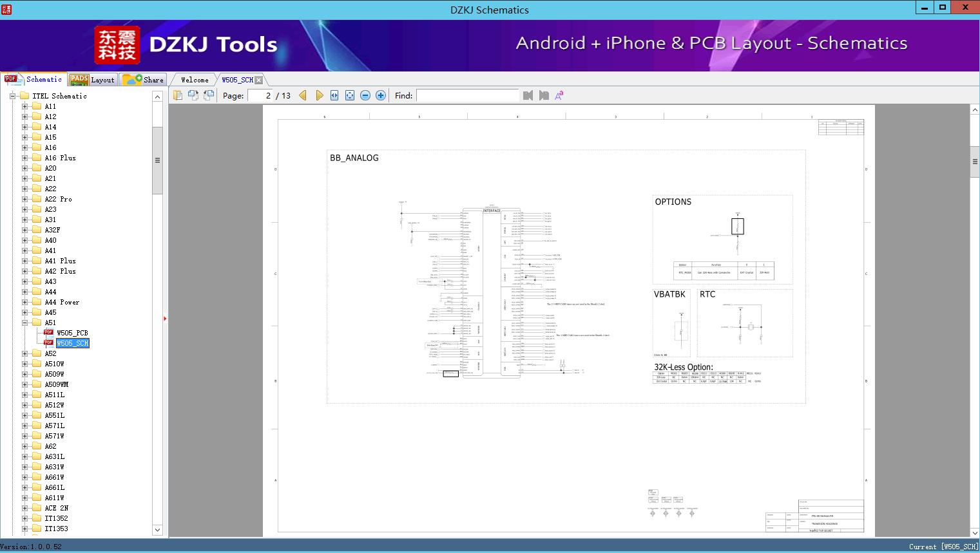980x553 pixels.
Task: Collapse the A51 folder
Action: [25, 323]
